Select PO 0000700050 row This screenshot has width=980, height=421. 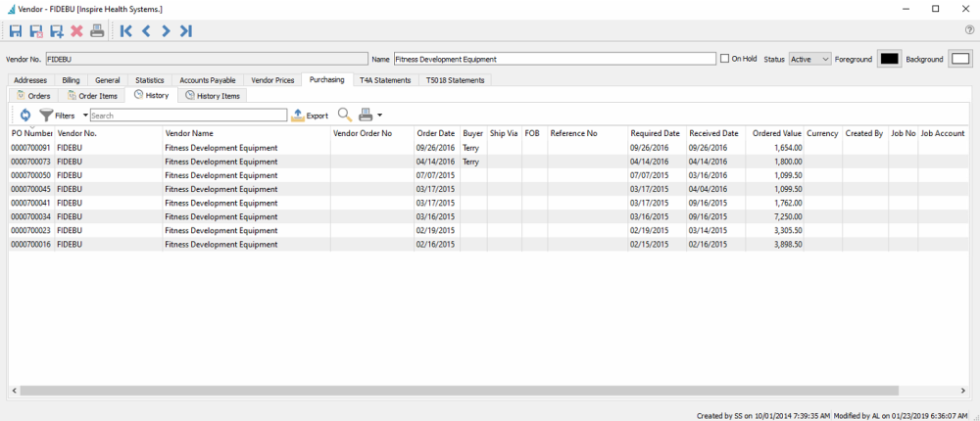point(490,175)
